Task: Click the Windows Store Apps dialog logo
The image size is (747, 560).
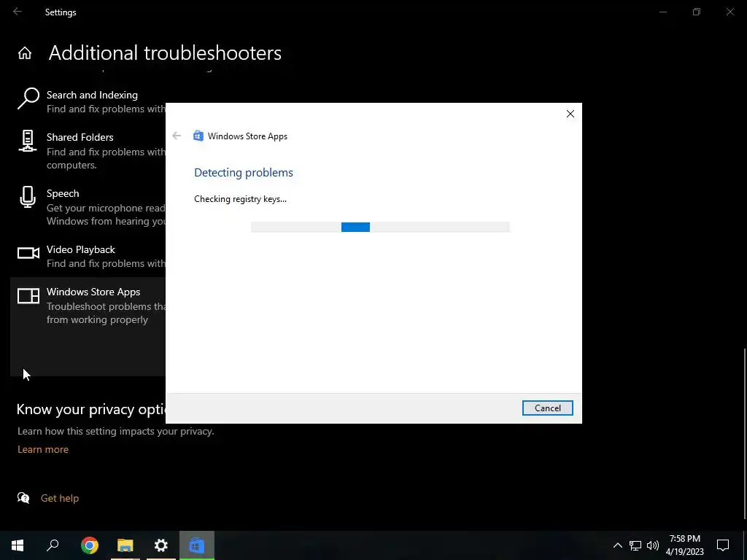Action: click(x=198, y=136)
